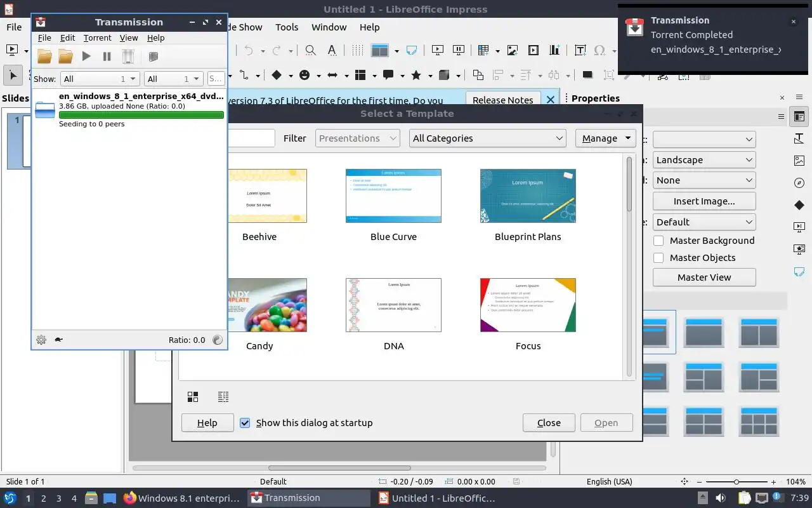Select the stars and banners tool
Screen dimensions: 812x508
coord(416,75)
